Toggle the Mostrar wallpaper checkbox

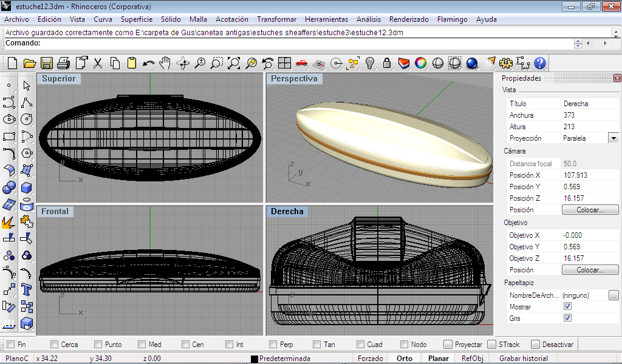(x=567, y=307)
